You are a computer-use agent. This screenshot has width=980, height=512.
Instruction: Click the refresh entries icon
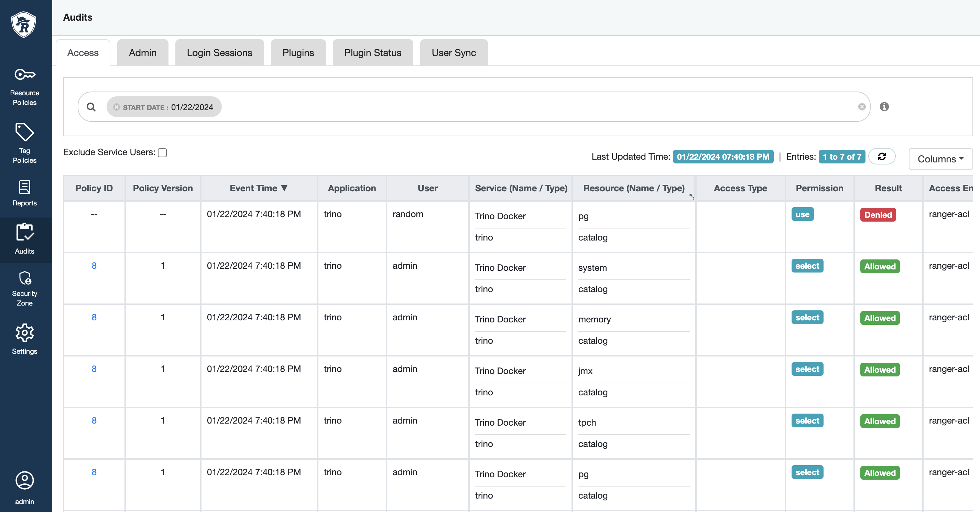(x=881, y=157)
